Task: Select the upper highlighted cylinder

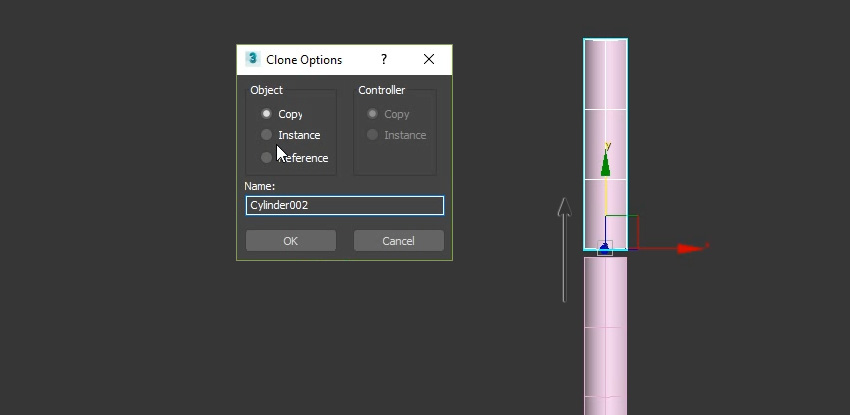Action: click(605, 90)
